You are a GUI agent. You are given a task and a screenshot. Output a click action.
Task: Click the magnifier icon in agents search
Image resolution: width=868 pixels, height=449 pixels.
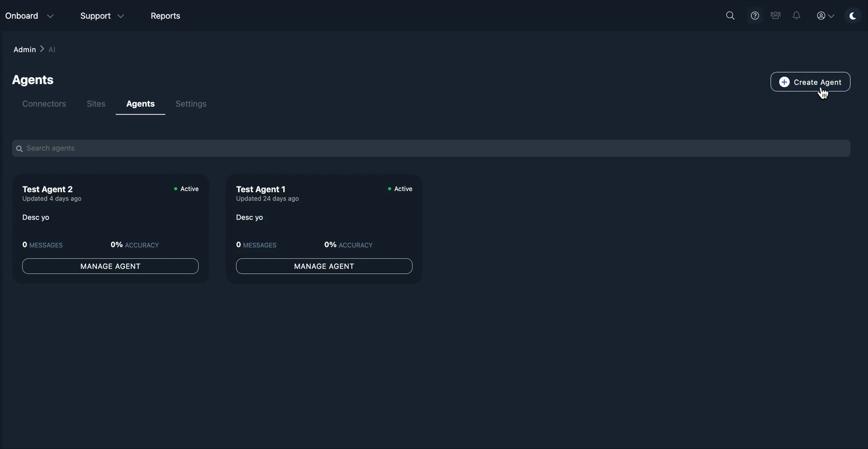pos(19,149)
